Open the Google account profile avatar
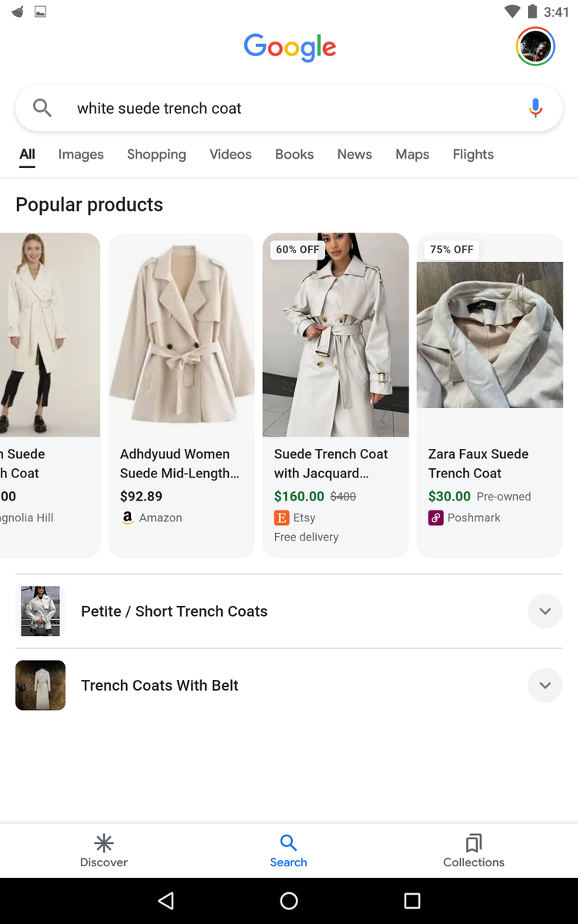This screenshot has width=578, height=924. pyautogui.click(x=535, y=46)
